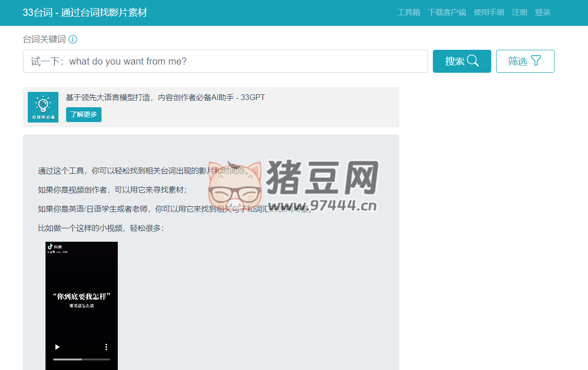588x370 pixels.
Task: Click the play icon on the embedded video
Action: pos(57,347)
